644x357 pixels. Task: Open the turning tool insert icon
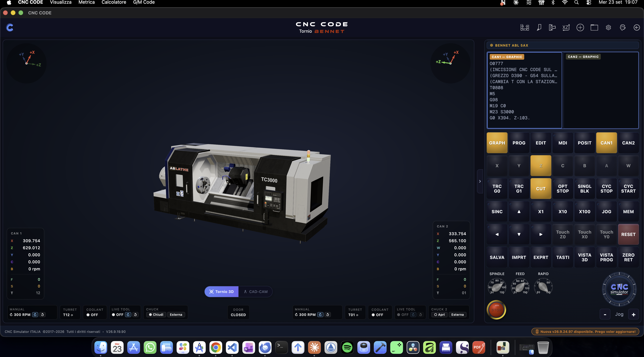539,27
